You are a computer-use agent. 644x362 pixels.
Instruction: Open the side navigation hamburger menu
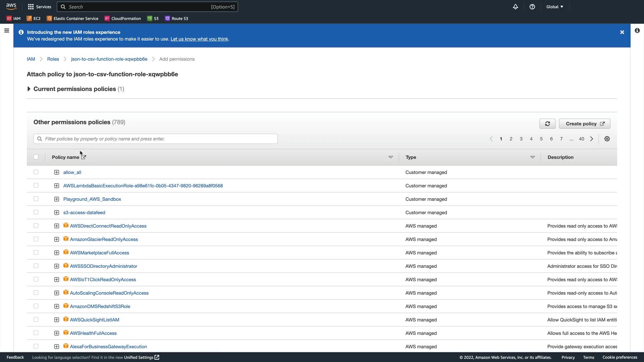coord(6,31)
